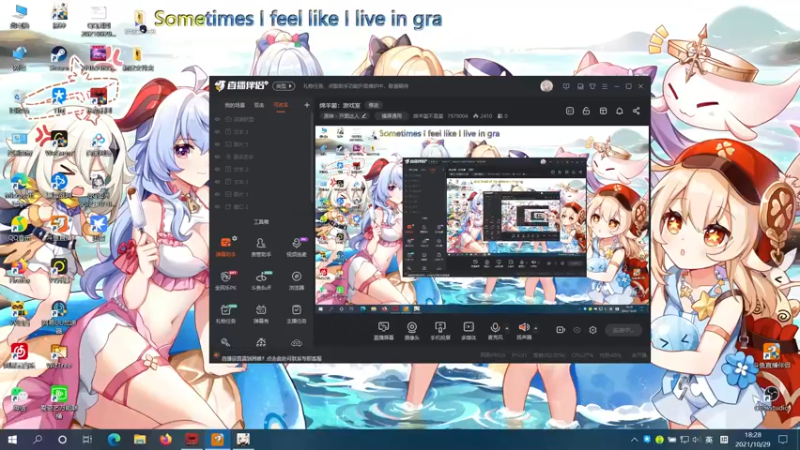The height and width of the screenshot is (450, 800).
Task: Open Firefox from taskbar
Action: pyautogui.click(x=166, y=439)
